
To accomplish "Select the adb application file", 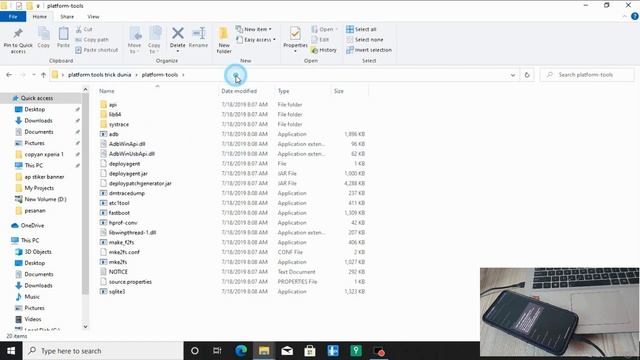I will click(113, 134).
